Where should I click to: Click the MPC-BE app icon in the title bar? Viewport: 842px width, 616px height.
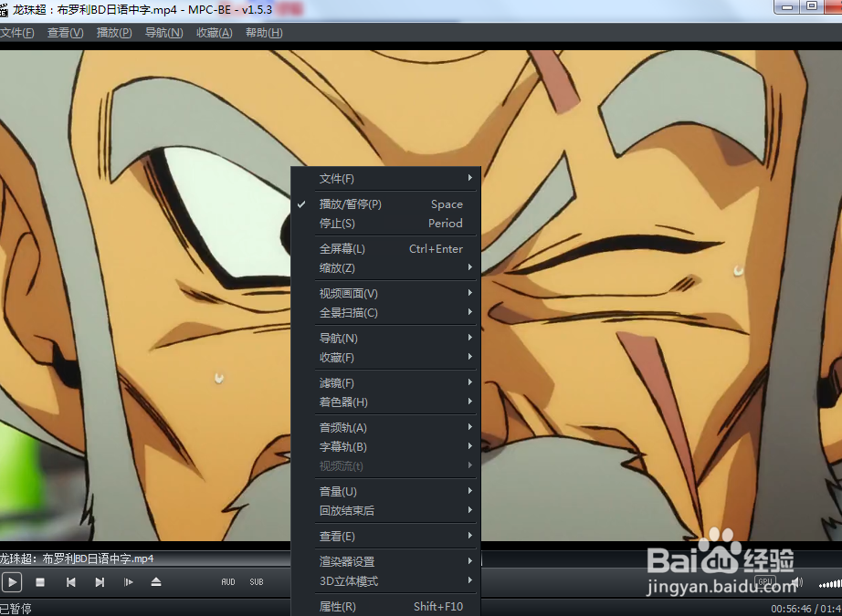4,10
